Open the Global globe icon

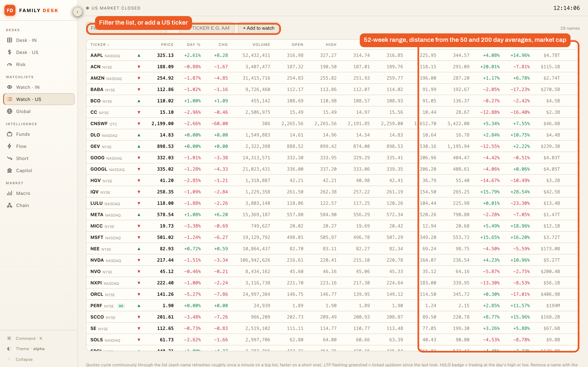10,111
